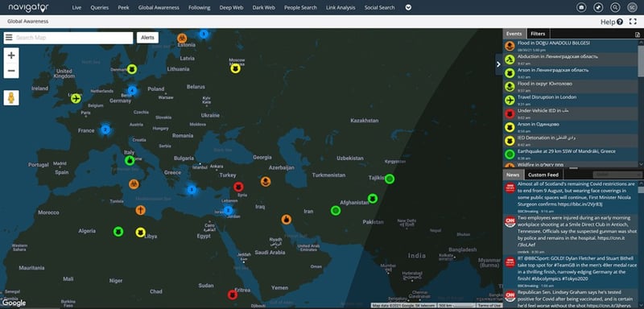Open the blue cluster south of Greece
Viewport: 644px width, 309px height.
[x=192, y=190]
